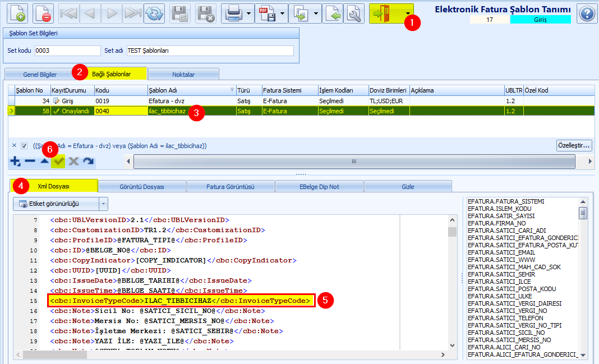Remove the filter with the small X
This screenshot has height=364, width=599.
[14, 145]
